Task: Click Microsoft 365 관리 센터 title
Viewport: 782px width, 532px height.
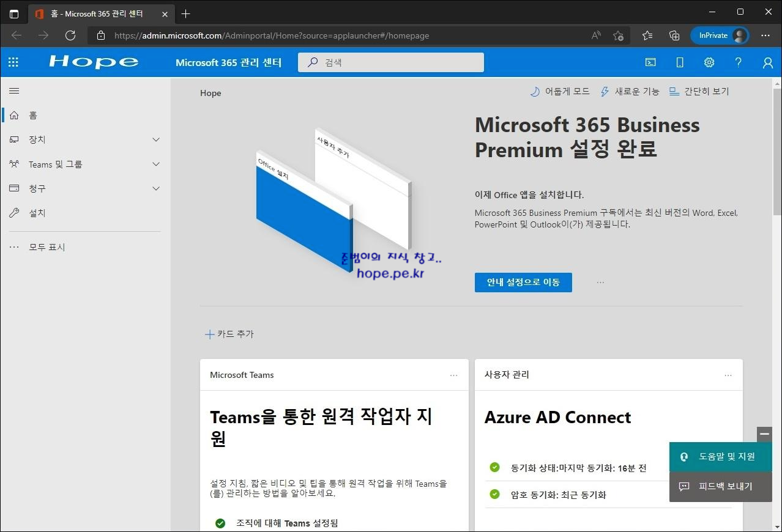Action: point(228,62)
